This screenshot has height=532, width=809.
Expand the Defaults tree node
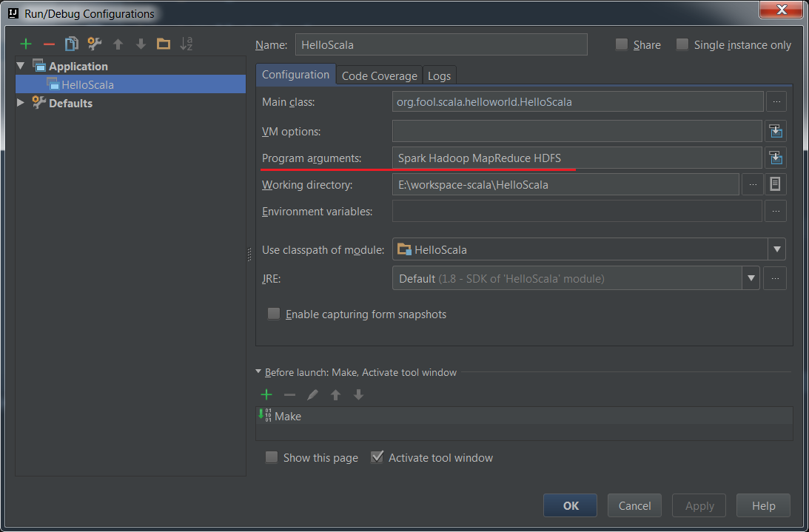(x=21, y=102)
